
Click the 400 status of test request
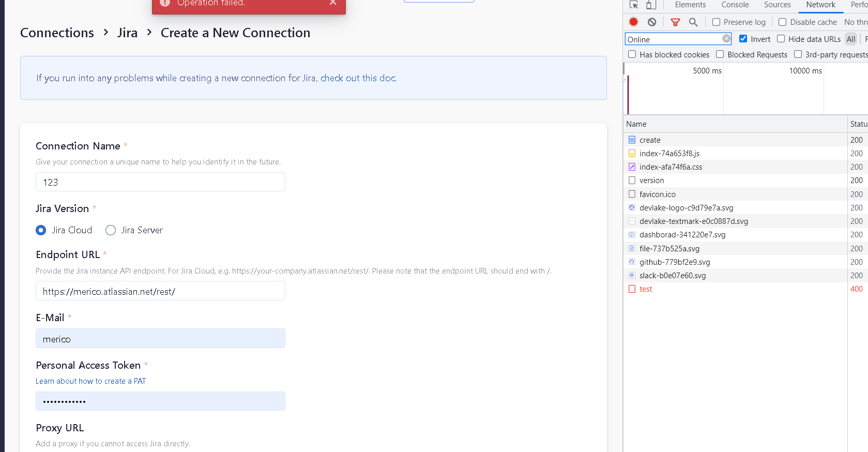pos(856,289)
